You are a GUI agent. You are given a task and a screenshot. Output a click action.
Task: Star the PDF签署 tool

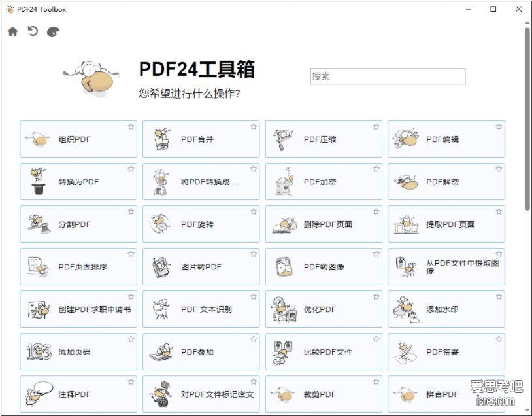[x=499, y=339]
